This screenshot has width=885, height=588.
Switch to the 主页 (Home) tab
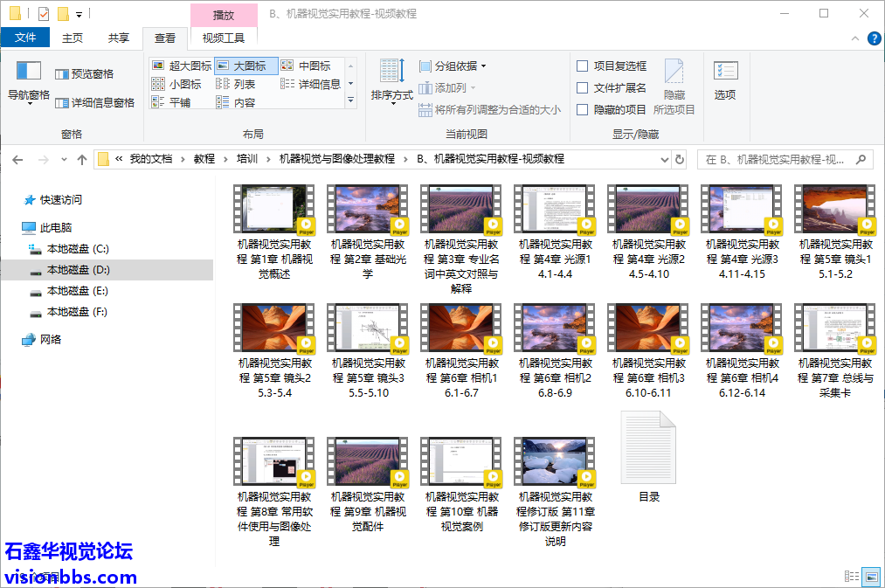(73, 38)
